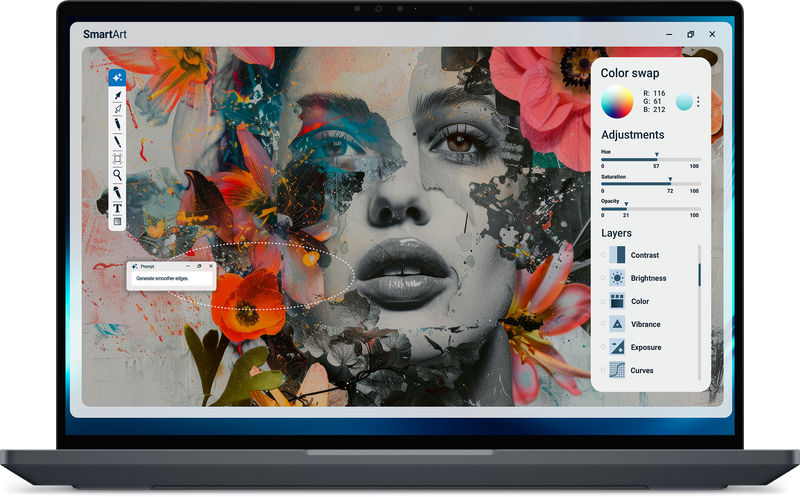800x497 pixels.
Task: Click the R: 116 value
Action: tap(654, 93)
